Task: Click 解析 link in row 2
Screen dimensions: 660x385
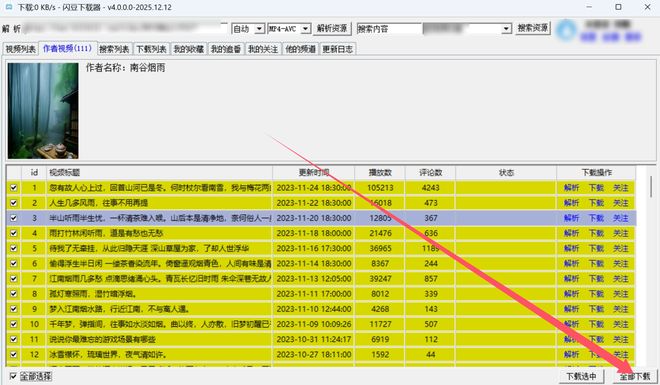Action: 572,203
